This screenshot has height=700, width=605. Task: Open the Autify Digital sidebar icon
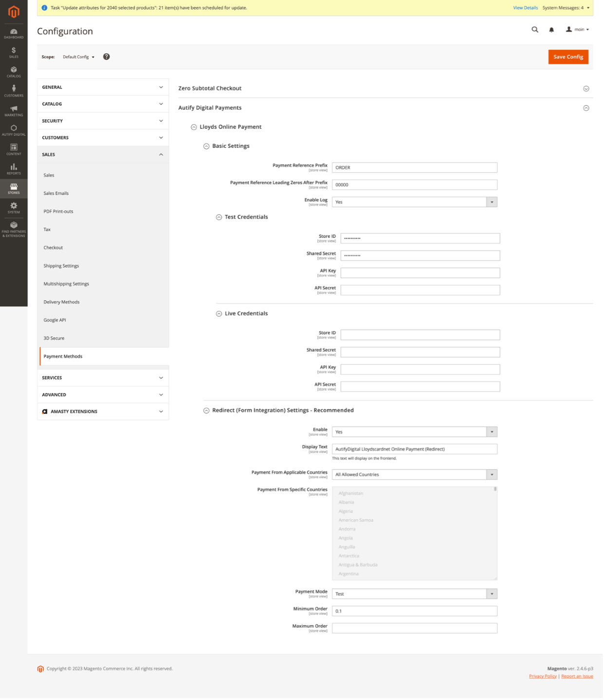tap(14, 130)
